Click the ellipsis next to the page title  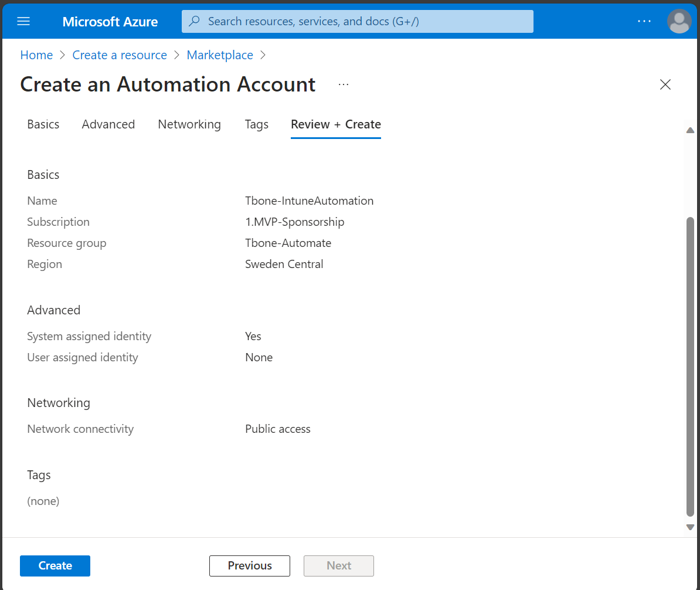(x=343, y=84)
